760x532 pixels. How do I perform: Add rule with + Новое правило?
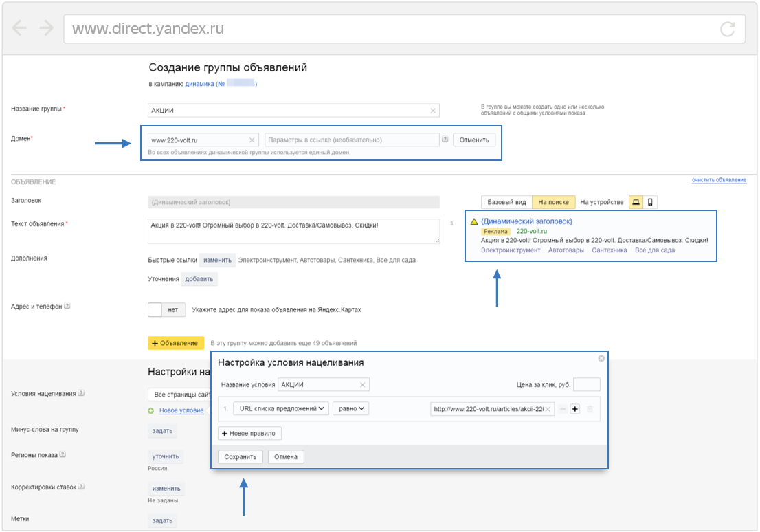click(249, 434)
